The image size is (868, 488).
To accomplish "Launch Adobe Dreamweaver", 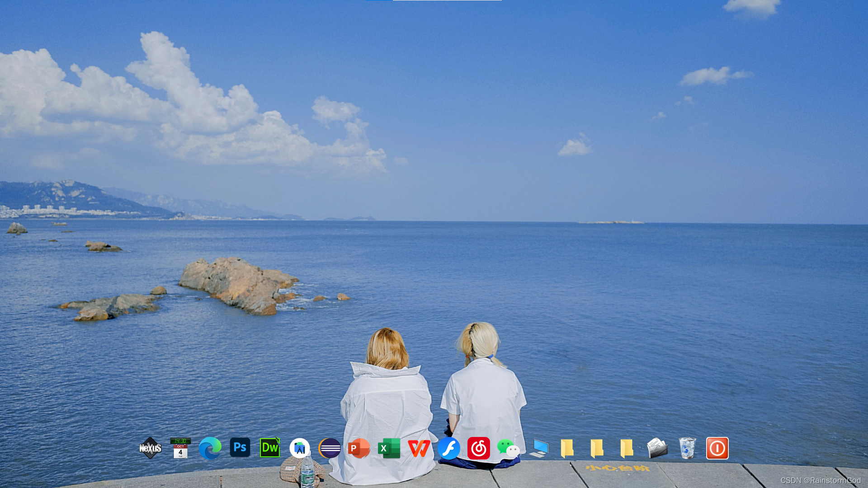I will (x=270, y=448).
